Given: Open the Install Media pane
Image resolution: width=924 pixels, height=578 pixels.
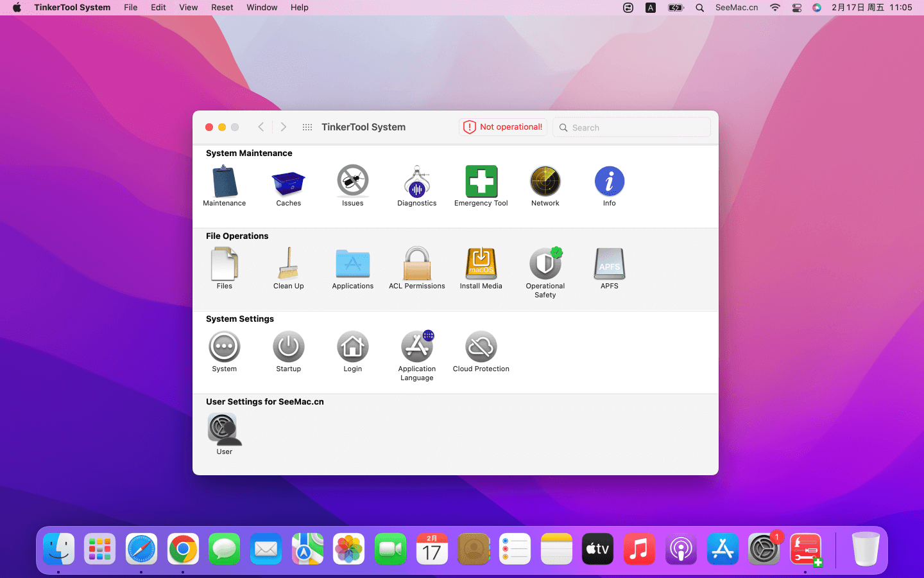Looking at the screenshot, I should click(481, 265).
